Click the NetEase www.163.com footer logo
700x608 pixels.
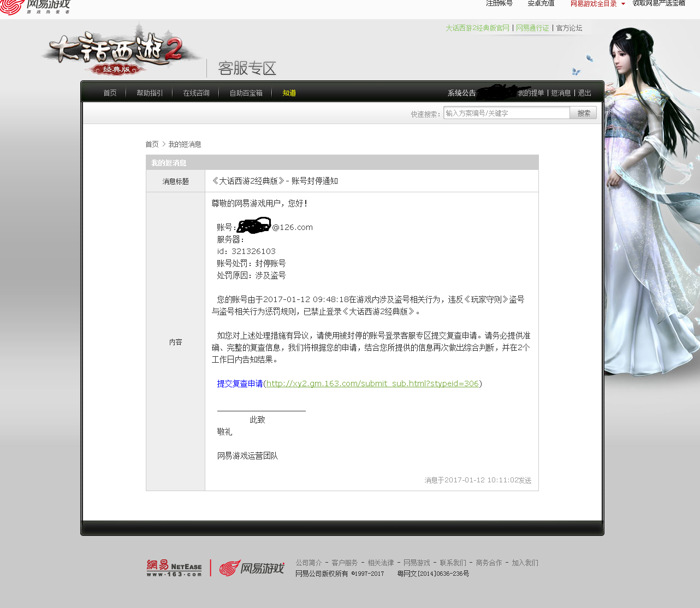pyautogui.click(x=174, y=568)
